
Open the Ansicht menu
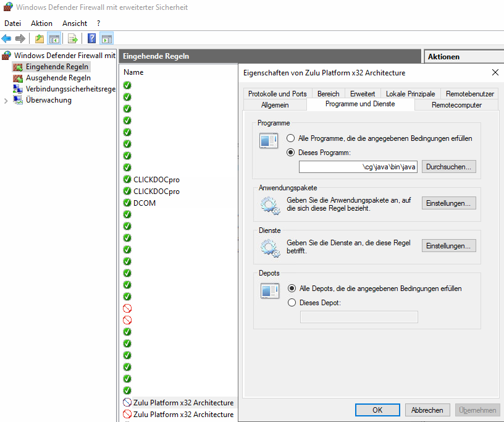click(x=75, y=23)
